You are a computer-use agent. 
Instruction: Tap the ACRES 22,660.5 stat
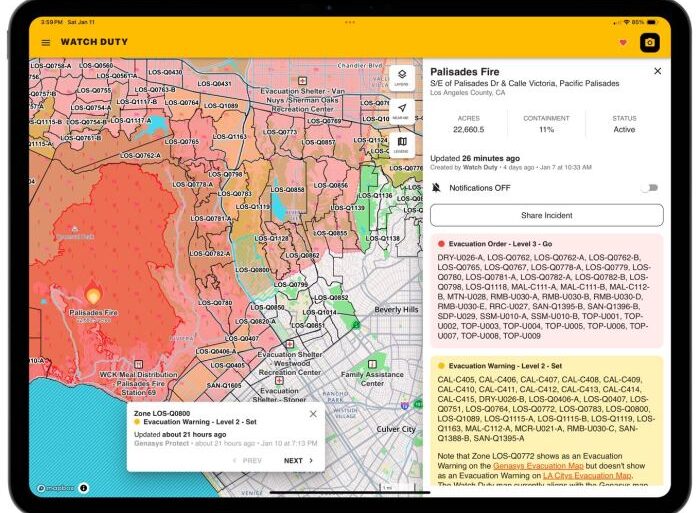point(468,124)
